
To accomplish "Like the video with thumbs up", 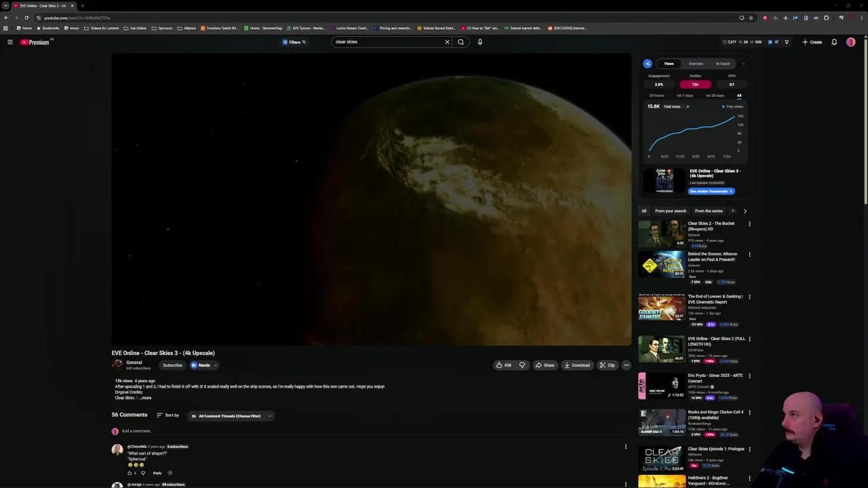I will coord(503,365).
